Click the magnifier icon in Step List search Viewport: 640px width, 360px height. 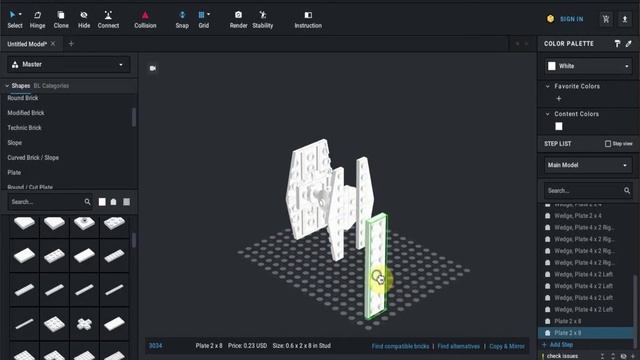pyautogui.click(x=627, y=190)
